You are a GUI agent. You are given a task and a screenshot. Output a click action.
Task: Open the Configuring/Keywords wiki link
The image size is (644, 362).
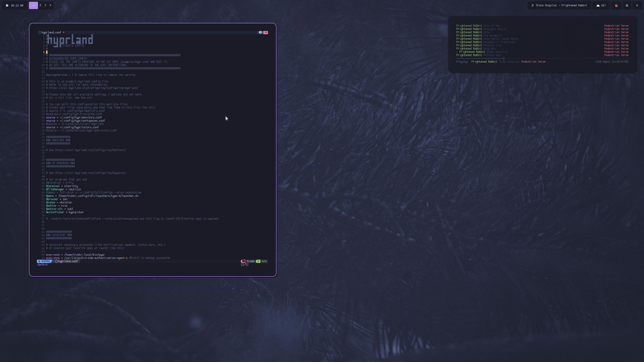(91, 173)
